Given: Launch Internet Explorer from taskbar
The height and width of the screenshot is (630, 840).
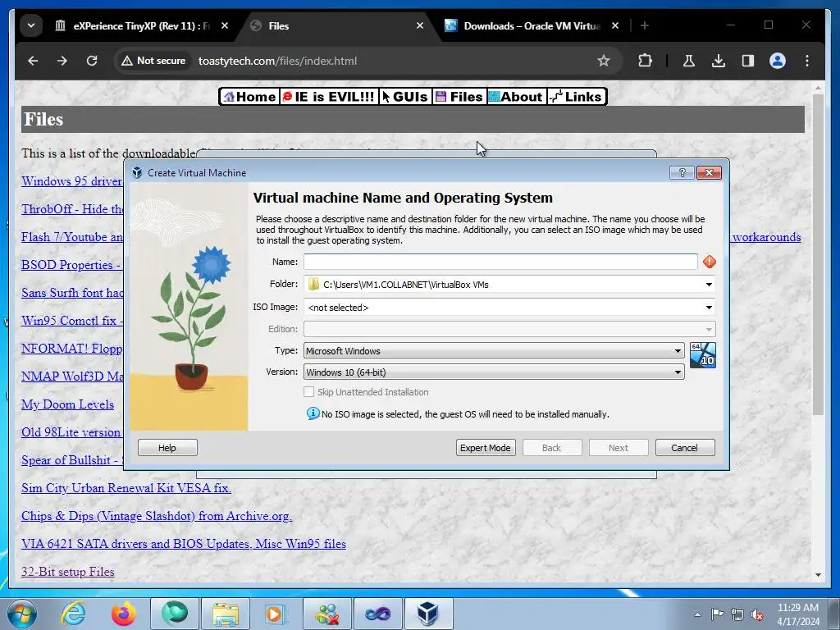Looking at the screenshot, I should coord(73,614).
